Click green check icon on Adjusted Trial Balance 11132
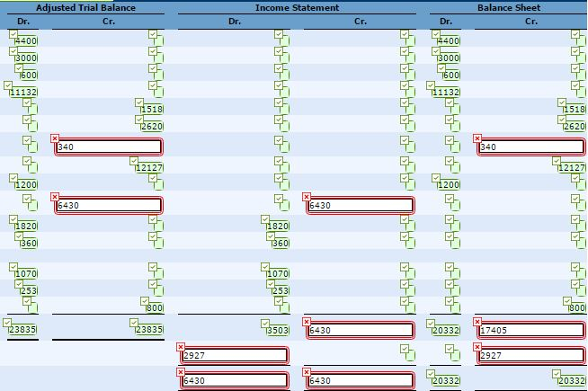The width and height of the screenshot is (588, 391). coord(8,85)
